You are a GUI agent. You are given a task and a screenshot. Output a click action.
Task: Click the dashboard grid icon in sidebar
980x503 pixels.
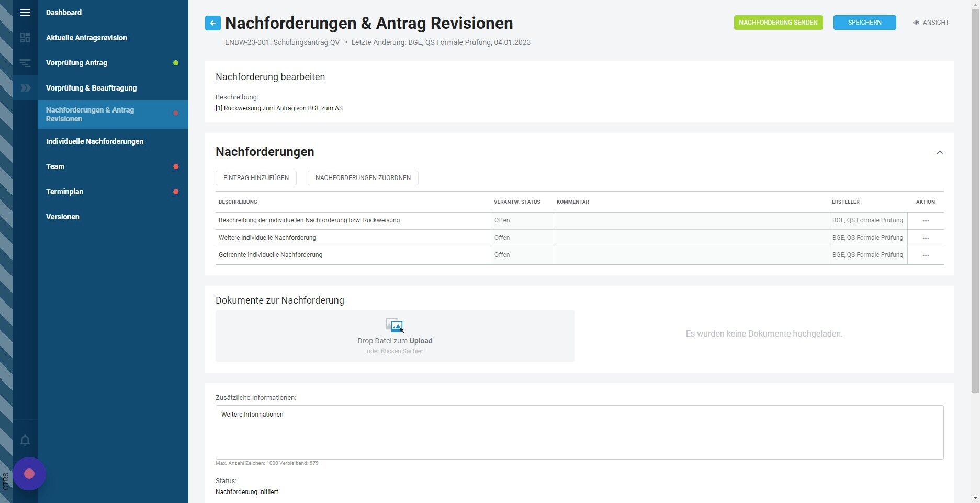tap(25, 38)
